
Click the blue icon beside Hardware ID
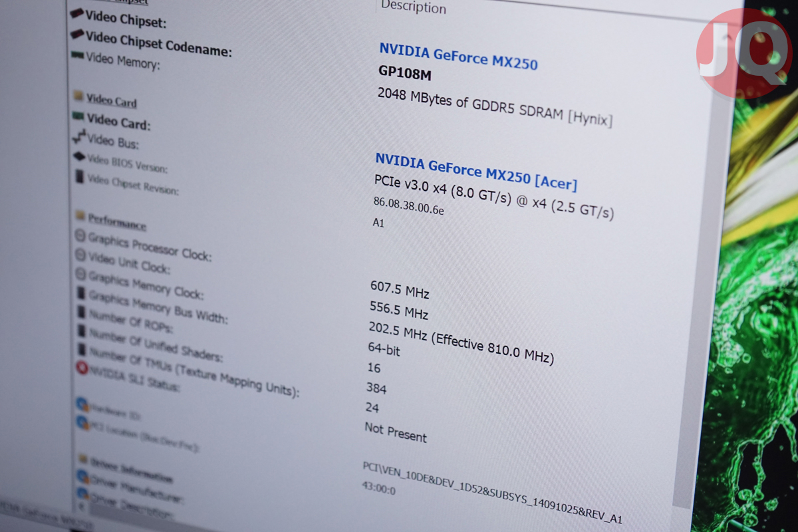tap(82, 404)
